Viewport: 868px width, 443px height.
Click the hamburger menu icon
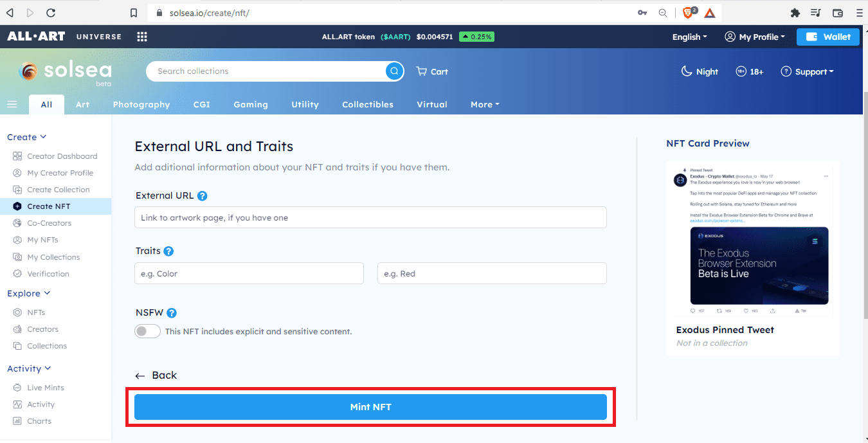(12, 105)
